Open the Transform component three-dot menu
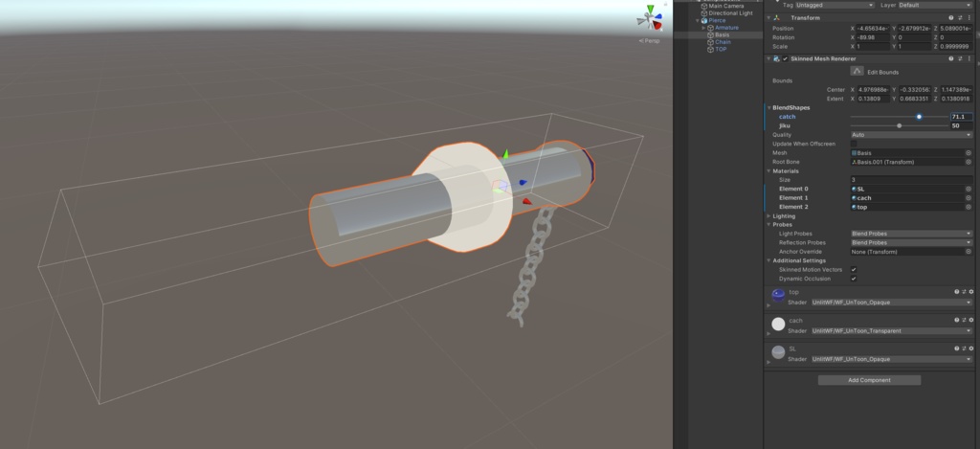980x449 pixels. (x=969, y=18)
